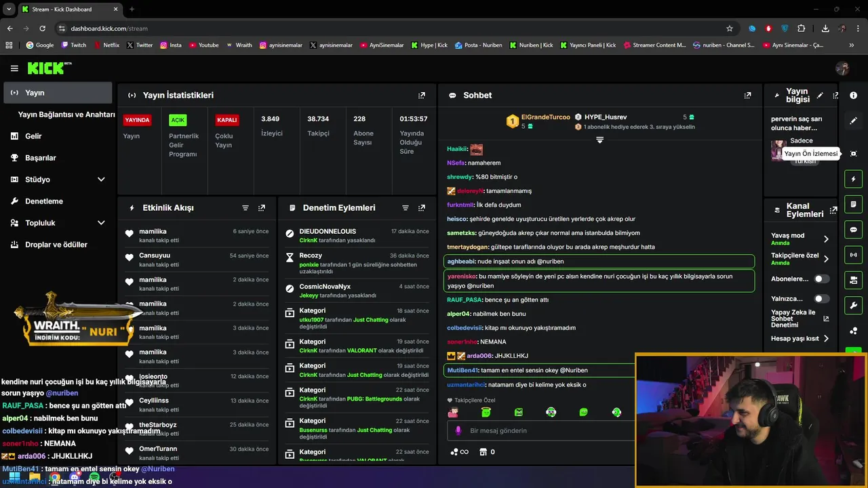Toggle the lightning bolt widget in right rail

click(854, 179)
